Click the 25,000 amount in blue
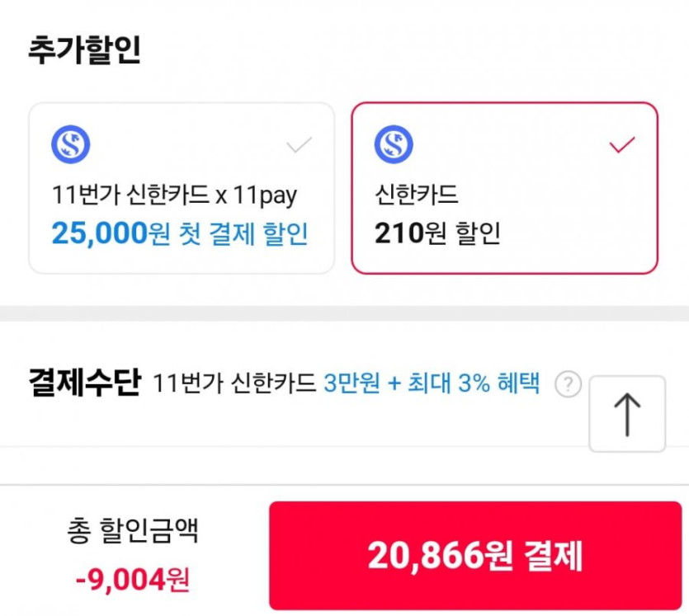The image size is (689, 616). click(x=98, y=233)
